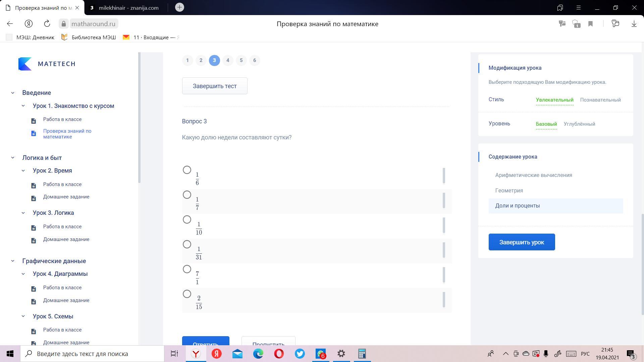Collapse the Урок 2. Время chevron

(23, 171)
